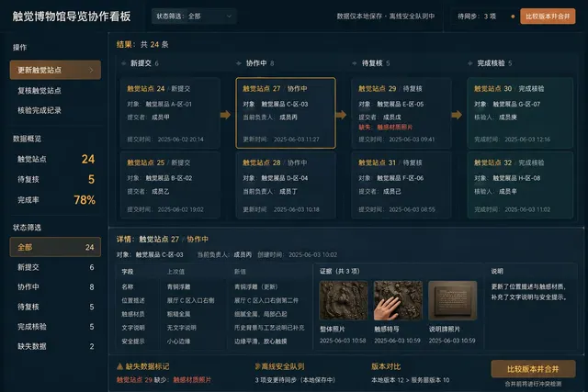The image size is (588, 392).
Task: Click the top 比较版本并合并 button
Action: click(x=548, y=17)
